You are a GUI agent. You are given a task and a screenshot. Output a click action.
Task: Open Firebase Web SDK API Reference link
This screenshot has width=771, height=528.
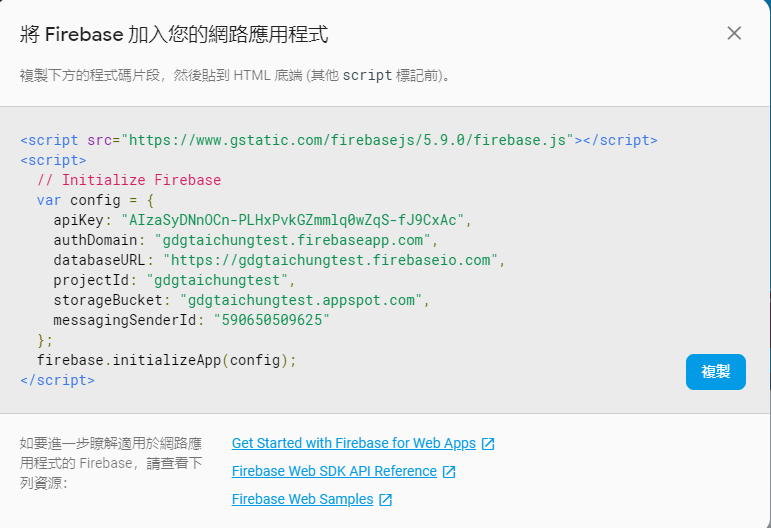[334, 471]
